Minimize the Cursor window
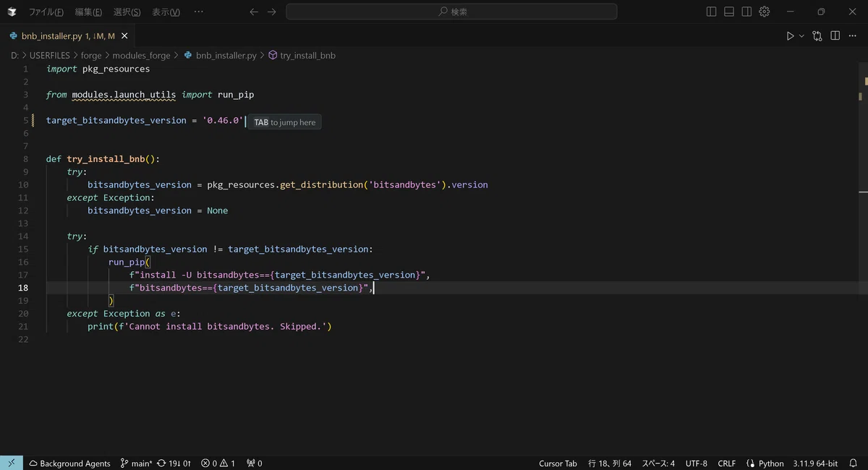 [789, 12]
